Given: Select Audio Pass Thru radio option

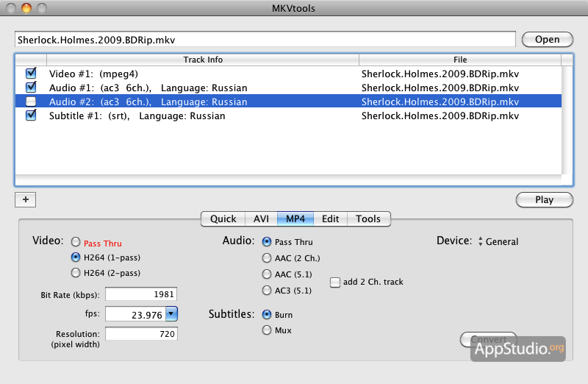Looking at the screenshot, I should pos(267,242).
